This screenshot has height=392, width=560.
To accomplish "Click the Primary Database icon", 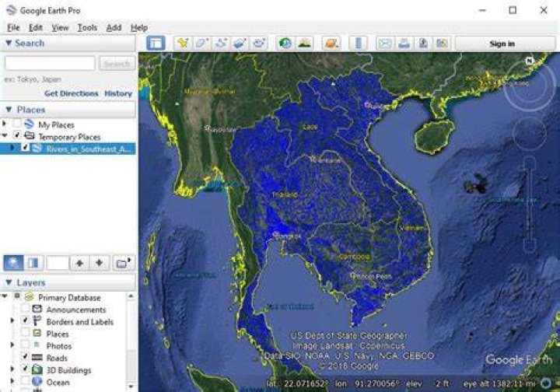I will tap(29, 296).
